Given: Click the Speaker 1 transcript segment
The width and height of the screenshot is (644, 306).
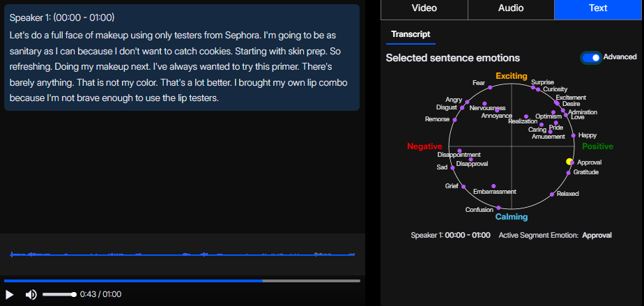Looking at the screenshot, I should coord(182,58).
